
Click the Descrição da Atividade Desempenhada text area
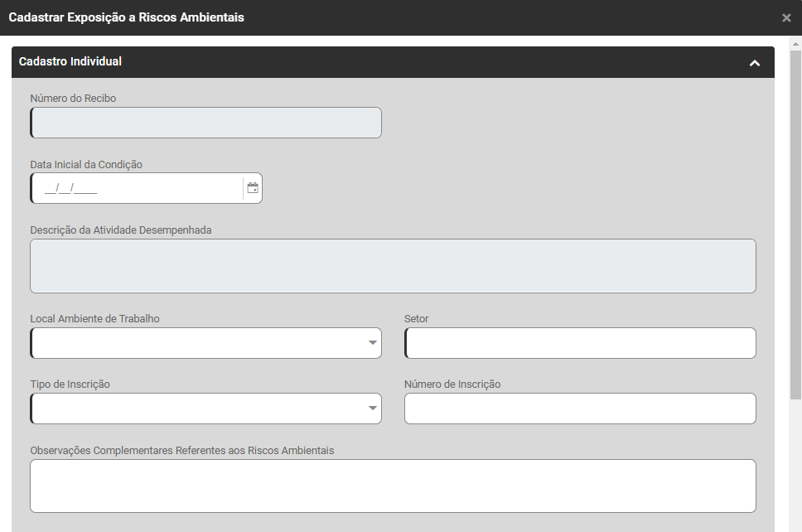pos(393,266)
